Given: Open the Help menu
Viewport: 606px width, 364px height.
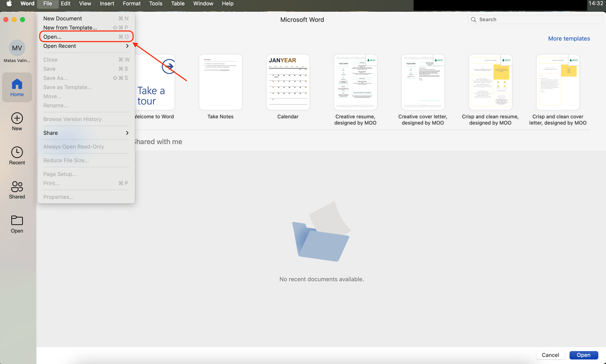Looking at the screenshot, I should click(x=228, y=4).
